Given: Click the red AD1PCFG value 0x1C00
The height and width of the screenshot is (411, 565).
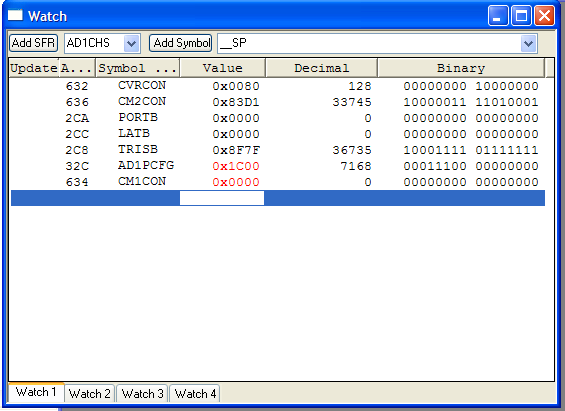Looking at the screenshot, I should coord(236,166).
